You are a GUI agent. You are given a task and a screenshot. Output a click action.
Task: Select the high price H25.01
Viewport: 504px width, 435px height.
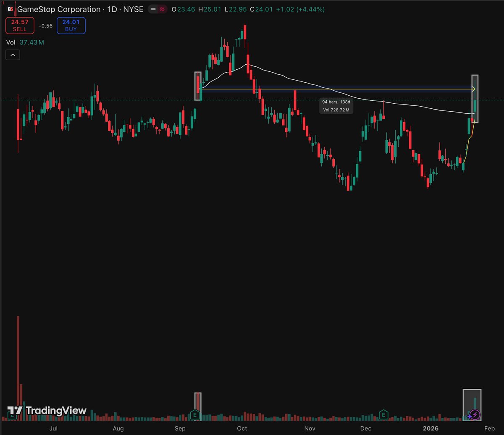210,9
